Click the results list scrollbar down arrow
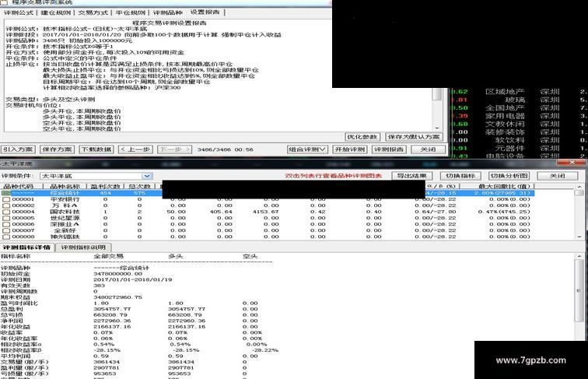This screenshot has height=379, width=588. pos(579,237)
